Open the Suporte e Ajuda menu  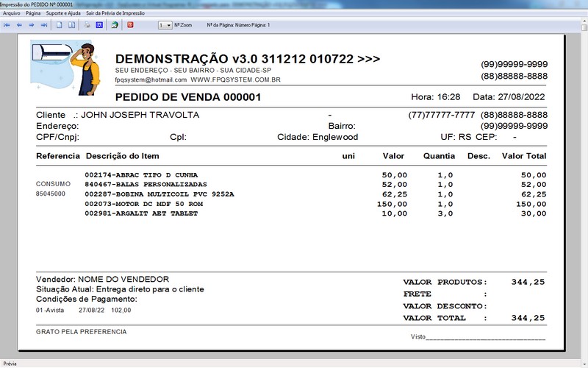click(x=63, y=13)
